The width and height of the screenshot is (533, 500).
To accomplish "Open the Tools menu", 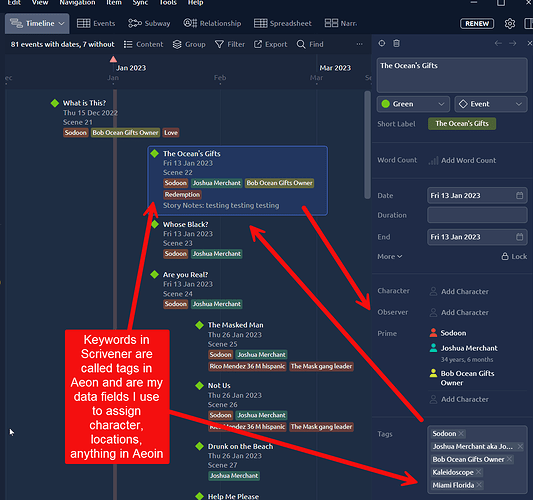I will coord(168,3).
